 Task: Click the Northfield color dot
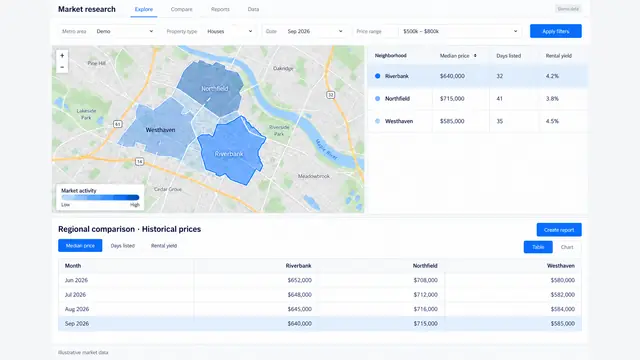point(378,98)
